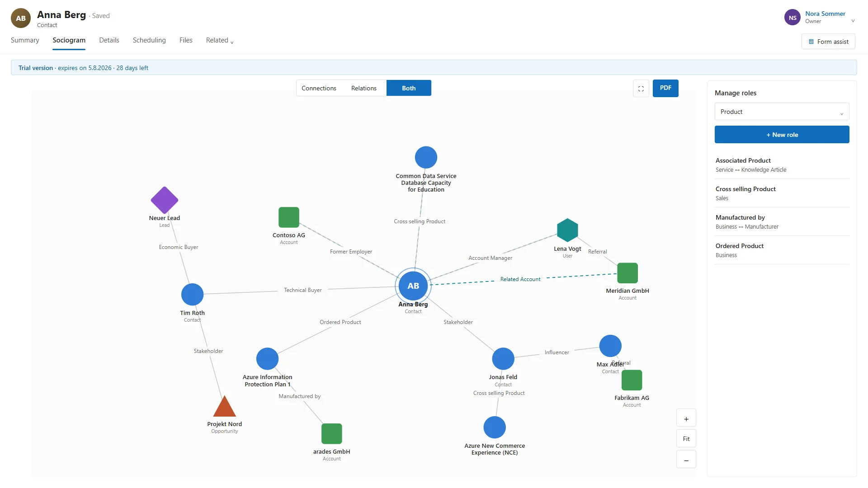This screenshot has width=868, height=488.
Task: Click the NS owner avatar
Action: coord(792,18)
